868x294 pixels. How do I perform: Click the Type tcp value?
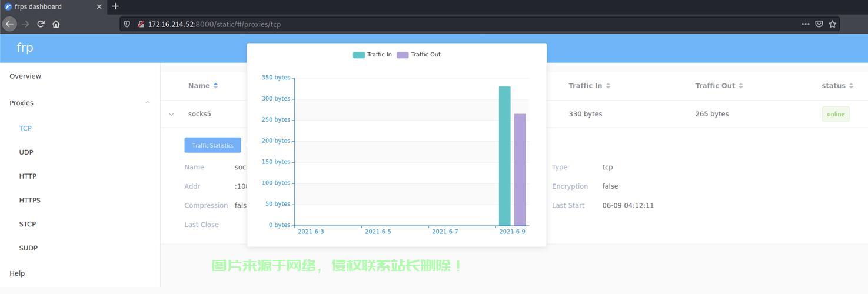tap(607, 168)
